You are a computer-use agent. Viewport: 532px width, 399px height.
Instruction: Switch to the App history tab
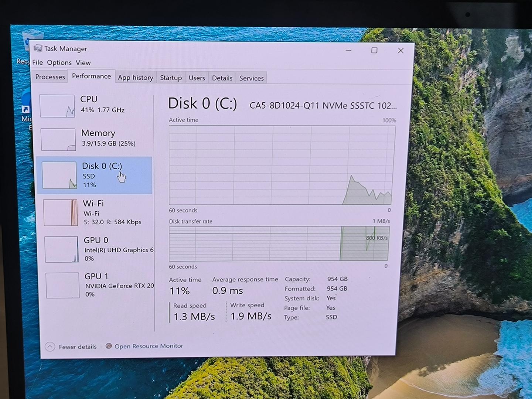coord(135,78)
